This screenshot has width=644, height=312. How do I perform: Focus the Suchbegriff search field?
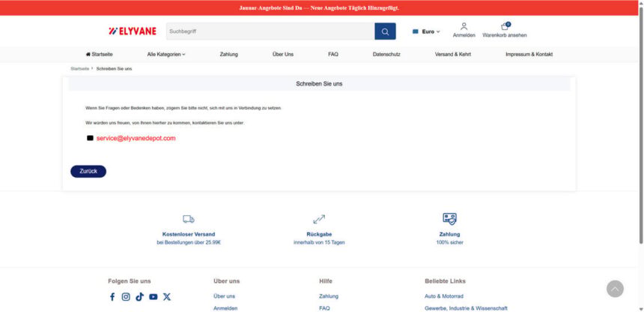[270, 31]
